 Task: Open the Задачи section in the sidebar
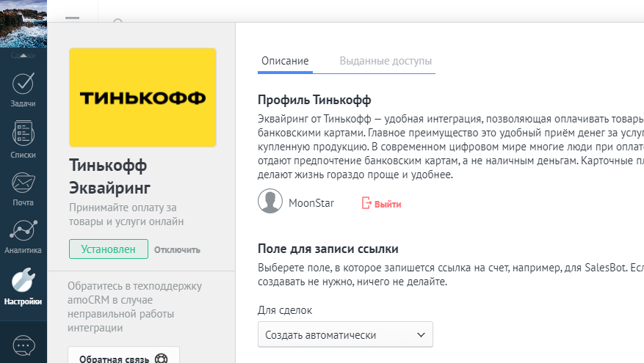point(23,90)
